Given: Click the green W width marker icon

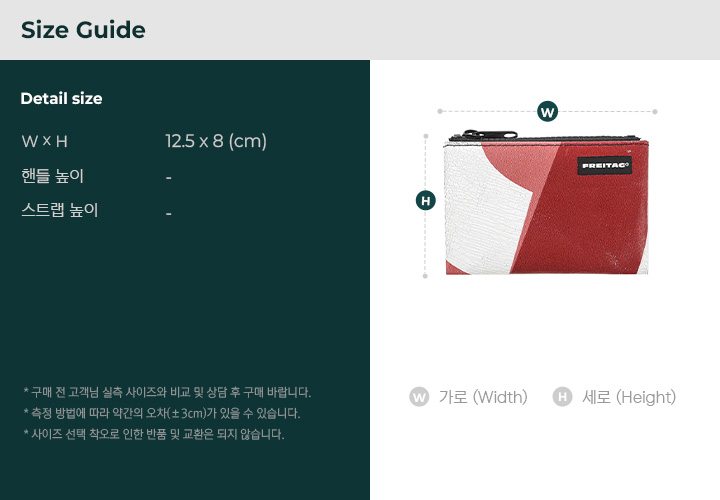Looking at the screenshot, I should [547, 112].
